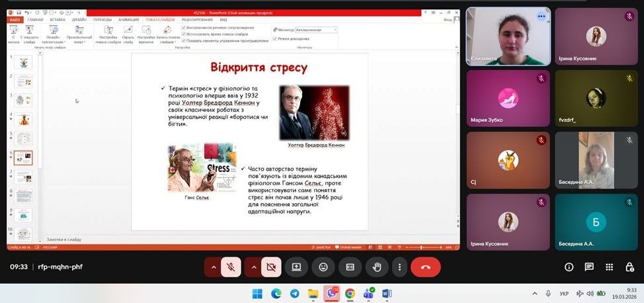Image resolution: width=644 pixels, height=303 pixels.
Task: Open the emoji reactions panel
Action: (323, 267)
